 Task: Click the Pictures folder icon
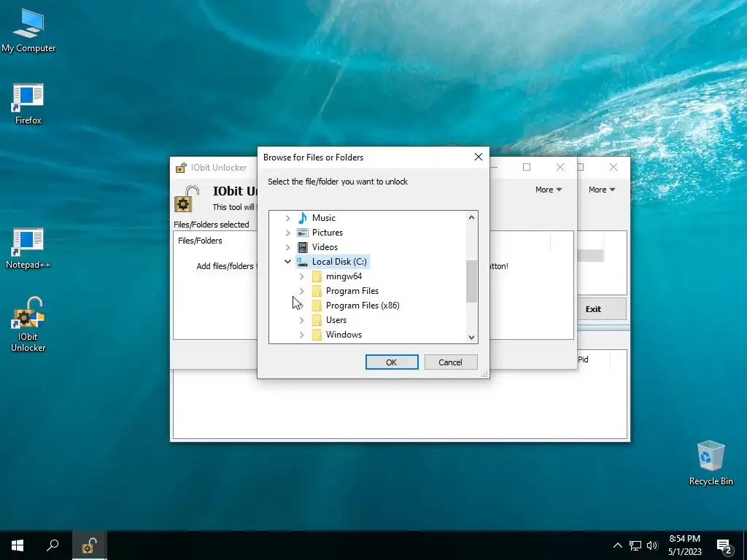pos(303,233)
